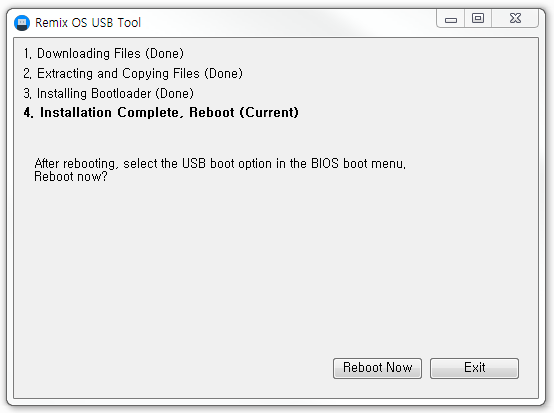
Task: Click the (Current) status text
Action: [x=269, y=112]
